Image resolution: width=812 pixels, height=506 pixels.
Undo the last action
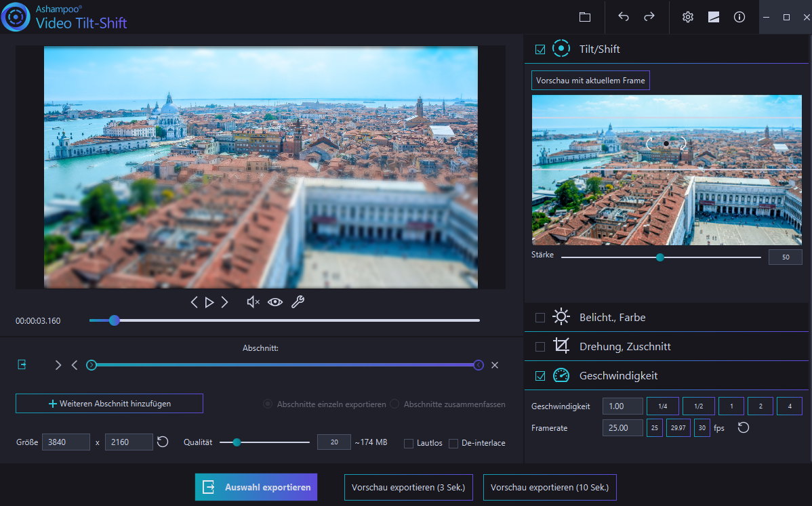(624, 17)
